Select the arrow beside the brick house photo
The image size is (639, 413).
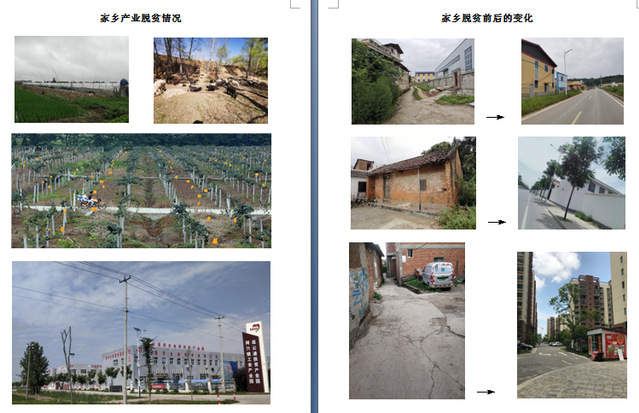(495, 222)
